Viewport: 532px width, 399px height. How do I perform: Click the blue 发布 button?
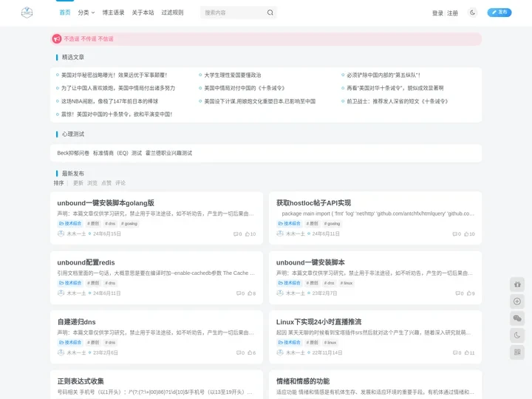pos(499,13)
